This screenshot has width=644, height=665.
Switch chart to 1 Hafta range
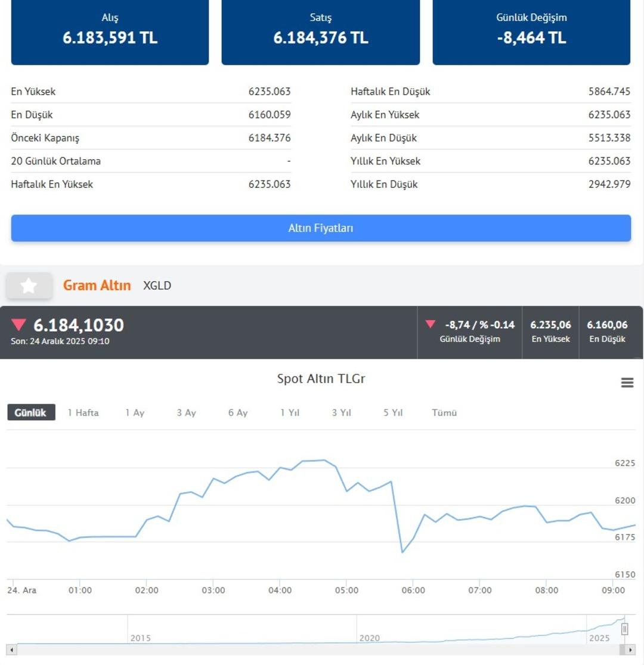click(x=83, y=412)
